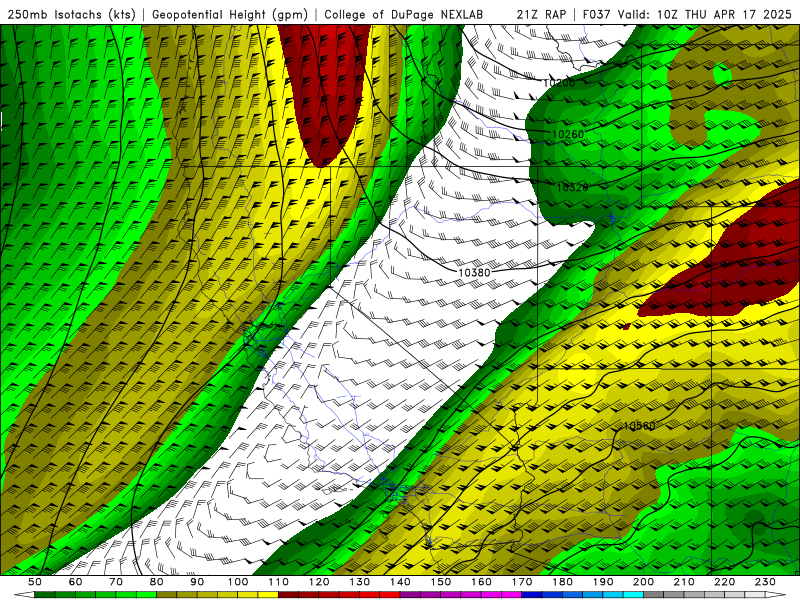Click the 190 value on the color scale
Viewport: 800px width, 600px height.
(x=603, y=582)
